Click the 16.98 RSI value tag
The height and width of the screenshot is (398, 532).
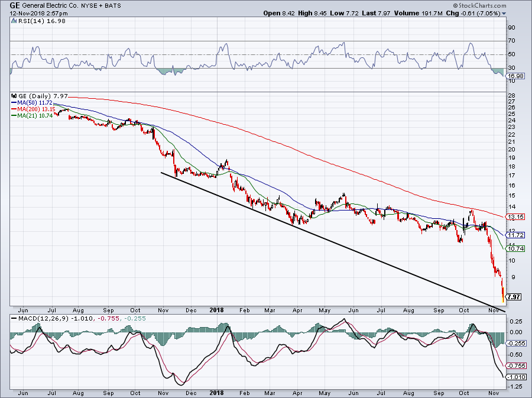[514, 76]
